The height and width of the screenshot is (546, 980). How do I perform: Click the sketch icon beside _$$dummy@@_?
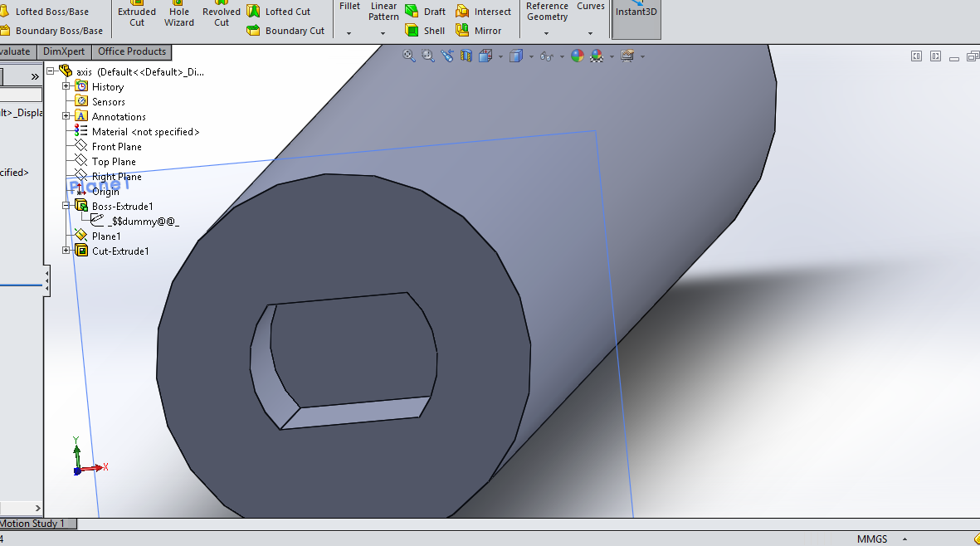point(97,220)
